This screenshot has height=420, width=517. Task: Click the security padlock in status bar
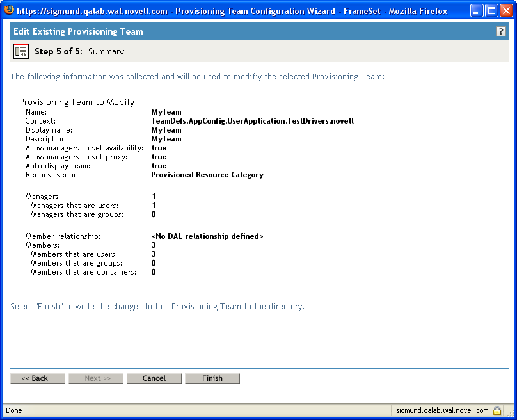click(497, 410)
